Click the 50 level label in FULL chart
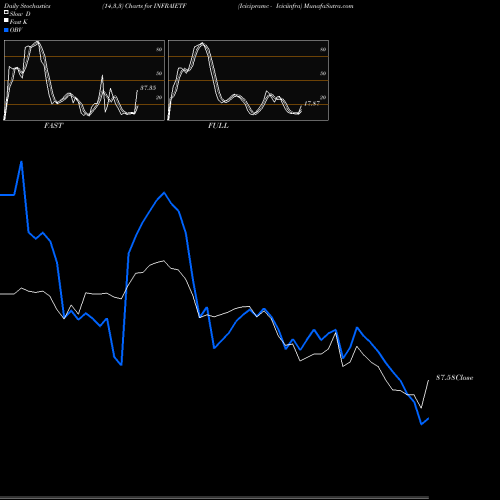500x500 pixels. pyautogui.click(x=323, y=73)
